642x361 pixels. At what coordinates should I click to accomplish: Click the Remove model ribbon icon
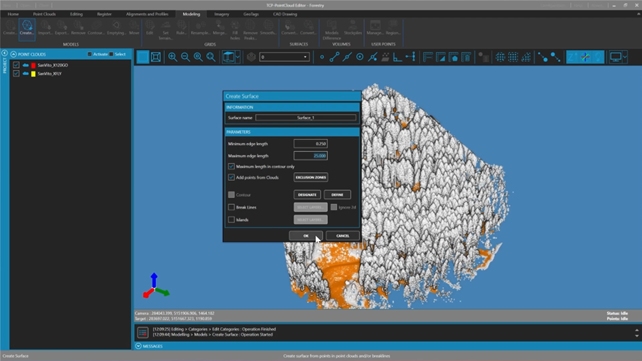(x=78, y=28)
